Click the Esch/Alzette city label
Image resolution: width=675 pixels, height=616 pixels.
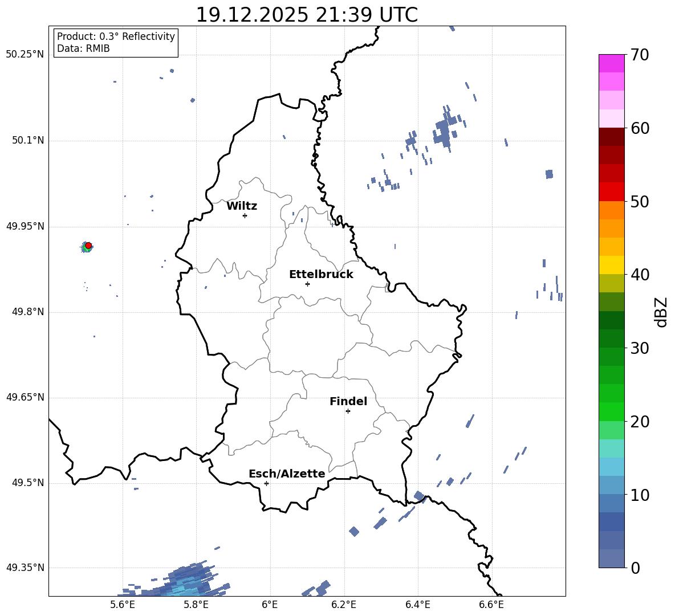pos(287,474)
